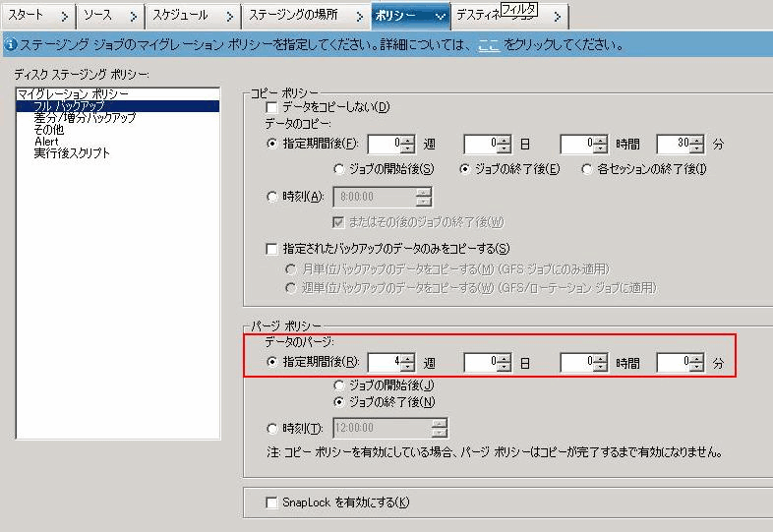The height and width of the screenshot is (532, 773).
Task: Click the down chevron on ポリシー tab
Action: point(441,17)
